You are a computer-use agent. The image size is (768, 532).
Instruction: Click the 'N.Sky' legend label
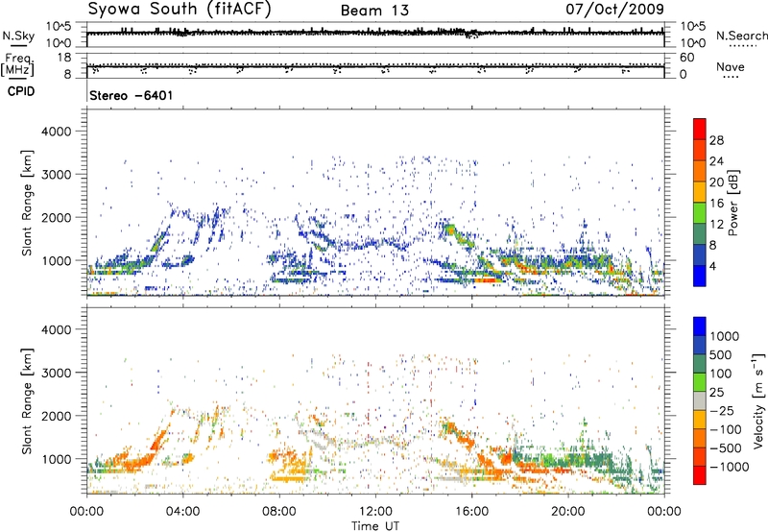pos(18,36)
